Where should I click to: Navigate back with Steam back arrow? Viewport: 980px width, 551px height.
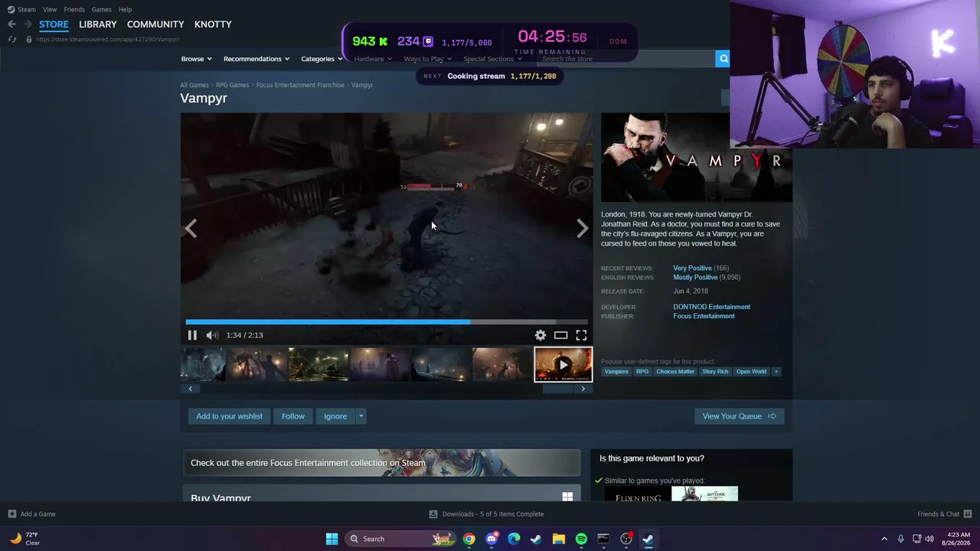(x=11, y=24)
